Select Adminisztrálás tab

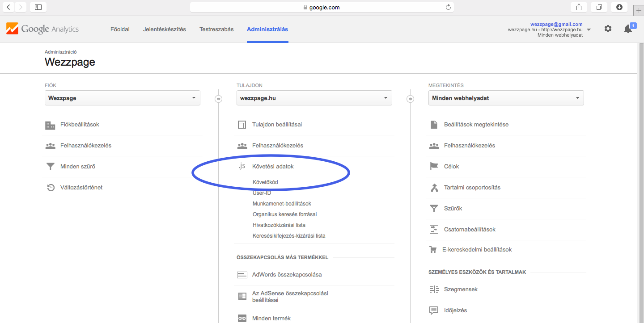coord(267,29)
